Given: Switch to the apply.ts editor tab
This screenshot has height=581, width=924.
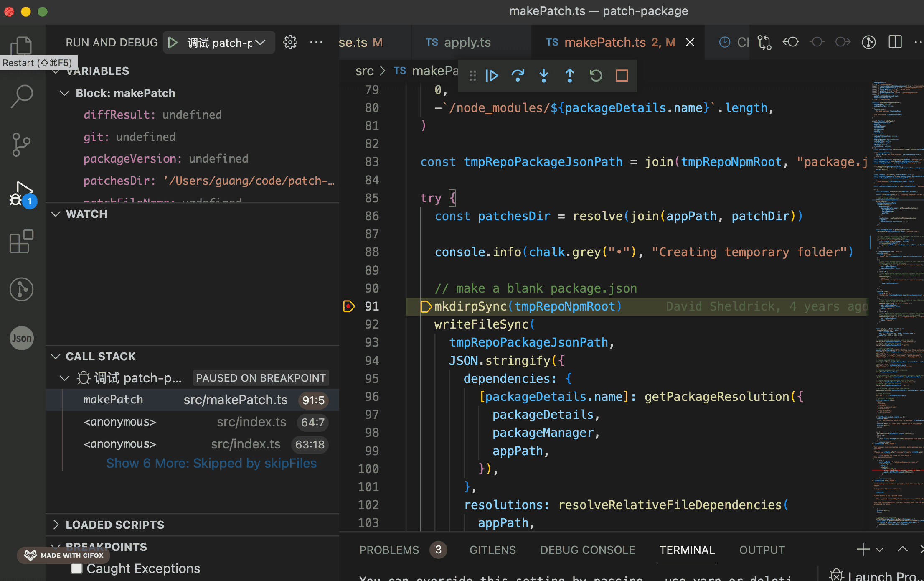Looking at the screenshot, I should point(467,42).
